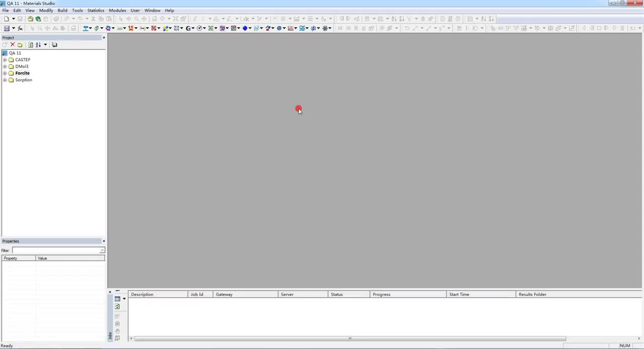
Task: Click the NUM indicator in status bar
Action: click(625, 345)
